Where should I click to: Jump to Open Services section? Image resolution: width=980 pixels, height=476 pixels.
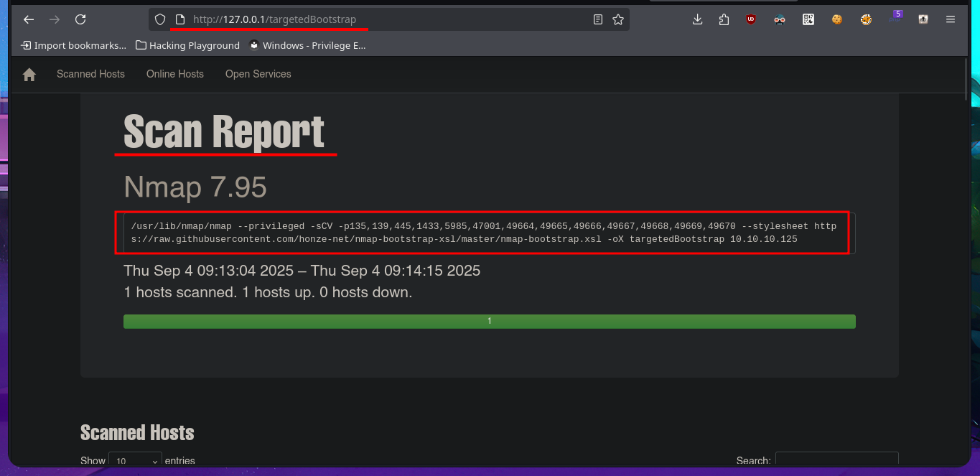(258, 74)
